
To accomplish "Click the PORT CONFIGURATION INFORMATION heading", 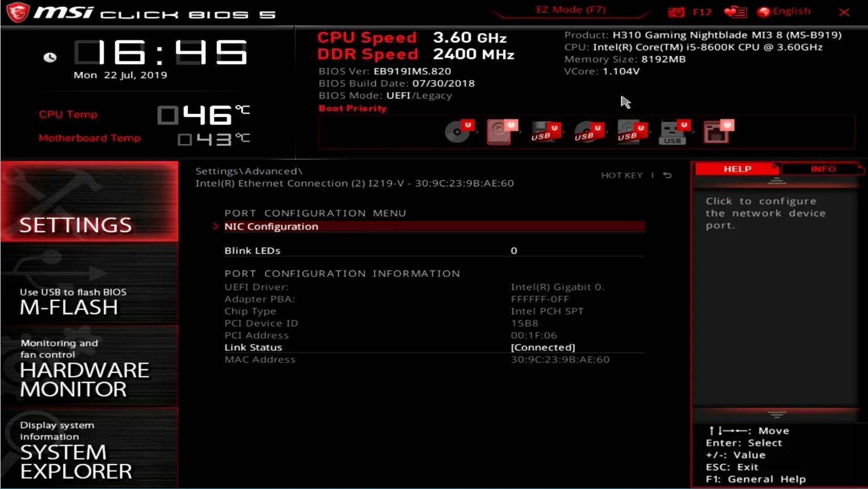I will (x=342, y=274).
